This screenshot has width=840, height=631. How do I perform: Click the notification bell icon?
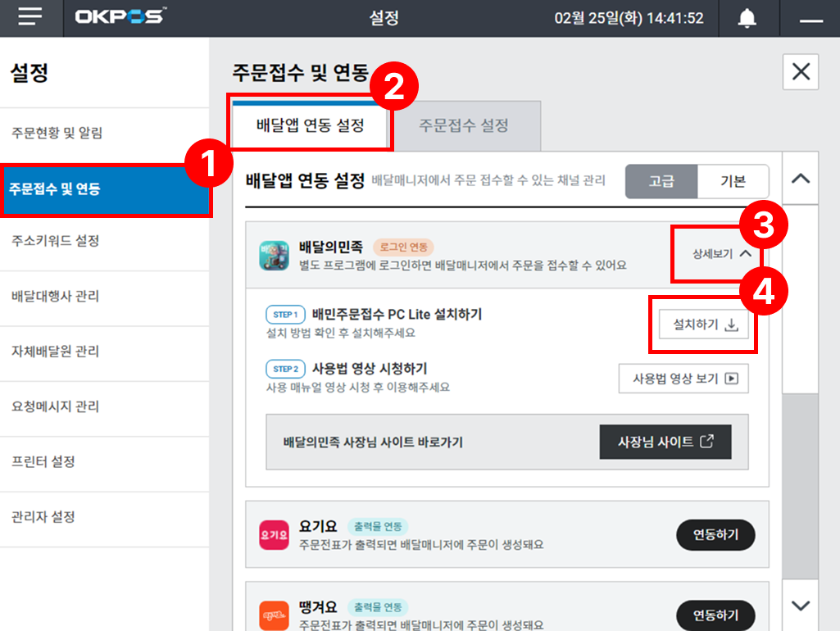(747, 18)
